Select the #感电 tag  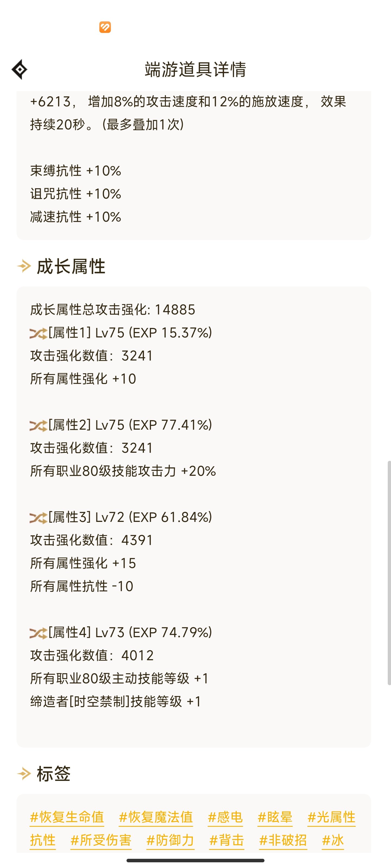click(225, 818)
